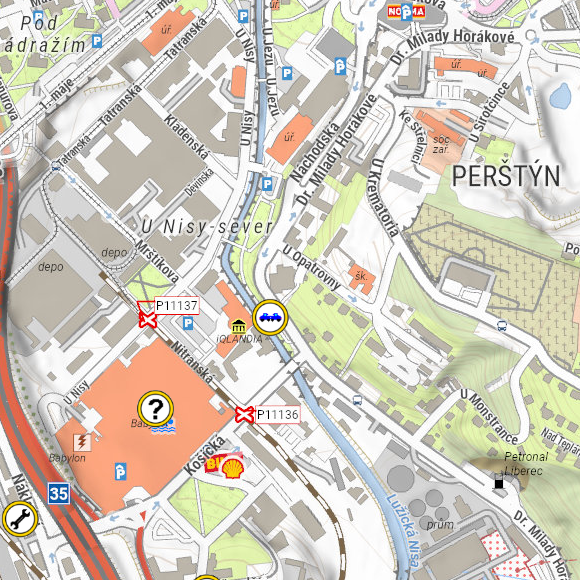580x580 pixels.
Task: Click the Babylon swimming pool icon
Action: click(x=164, y=427)
